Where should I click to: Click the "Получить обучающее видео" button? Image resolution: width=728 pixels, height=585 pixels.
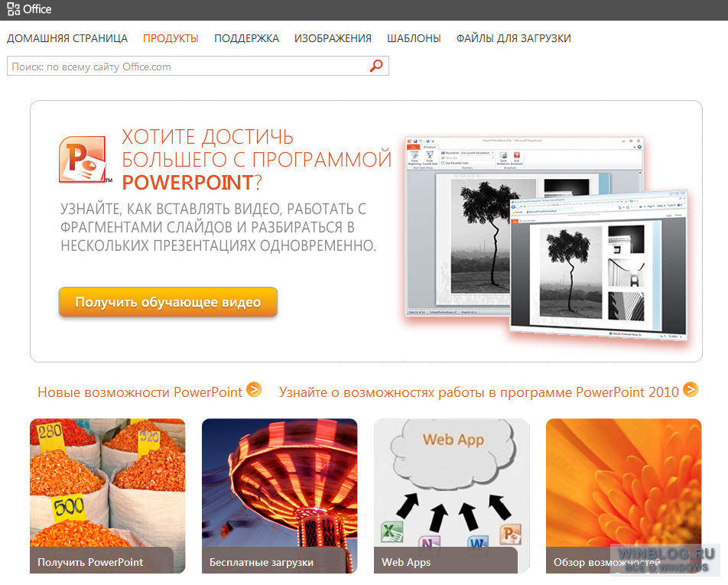click(x=168, y=302)
